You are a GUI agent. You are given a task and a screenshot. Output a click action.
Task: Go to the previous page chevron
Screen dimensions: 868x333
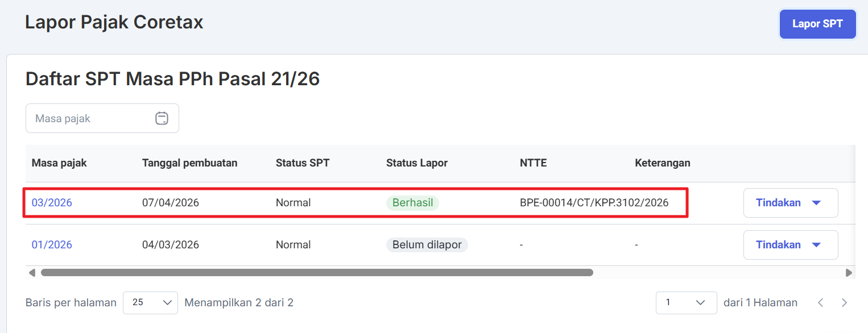(x=821, y=303)
